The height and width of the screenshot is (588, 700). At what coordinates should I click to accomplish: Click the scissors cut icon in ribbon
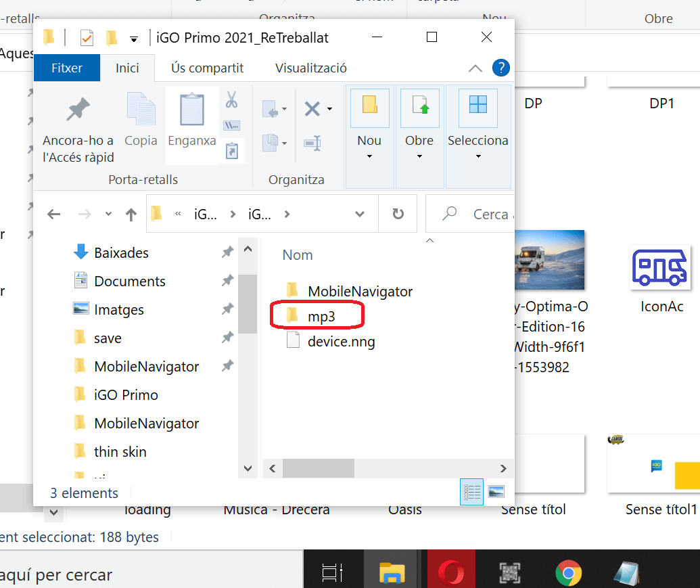pos(231,100)
